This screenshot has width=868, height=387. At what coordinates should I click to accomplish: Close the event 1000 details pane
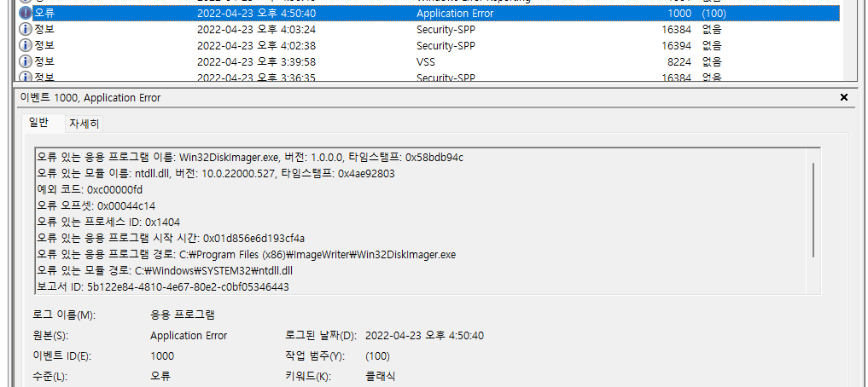[843, 97]
